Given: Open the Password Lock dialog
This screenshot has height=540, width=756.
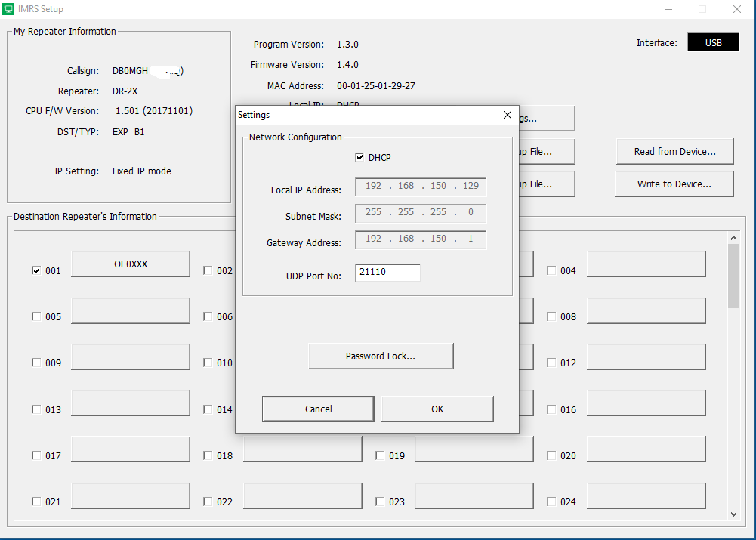Looking at the screenshot, I should 381,356.
